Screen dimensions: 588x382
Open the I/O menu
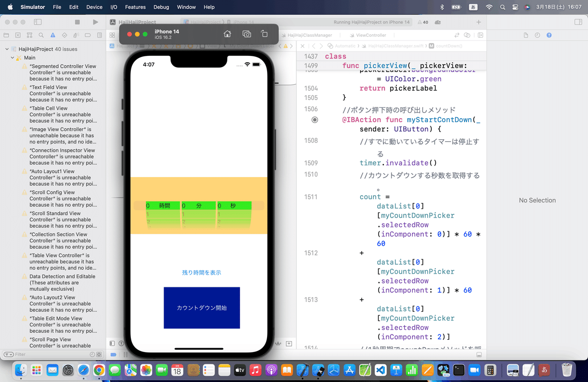click(x=114, y=7)
